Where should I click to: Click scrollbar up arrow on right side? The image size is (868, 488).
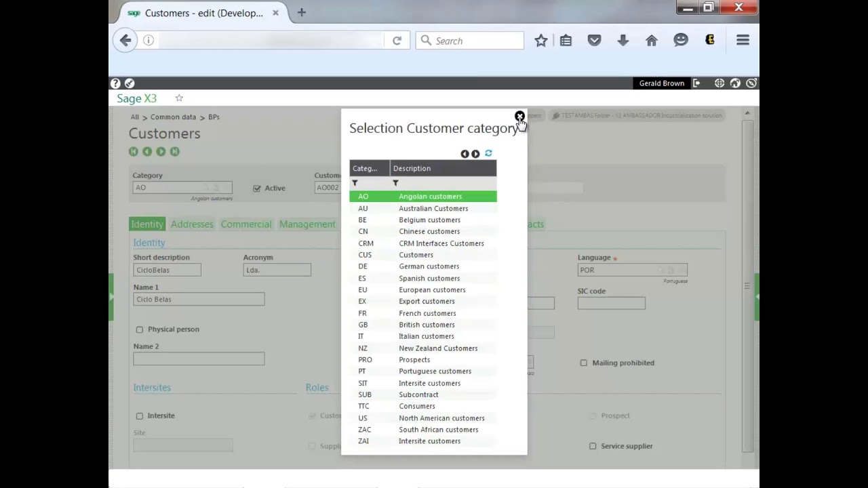coord(747,113)
